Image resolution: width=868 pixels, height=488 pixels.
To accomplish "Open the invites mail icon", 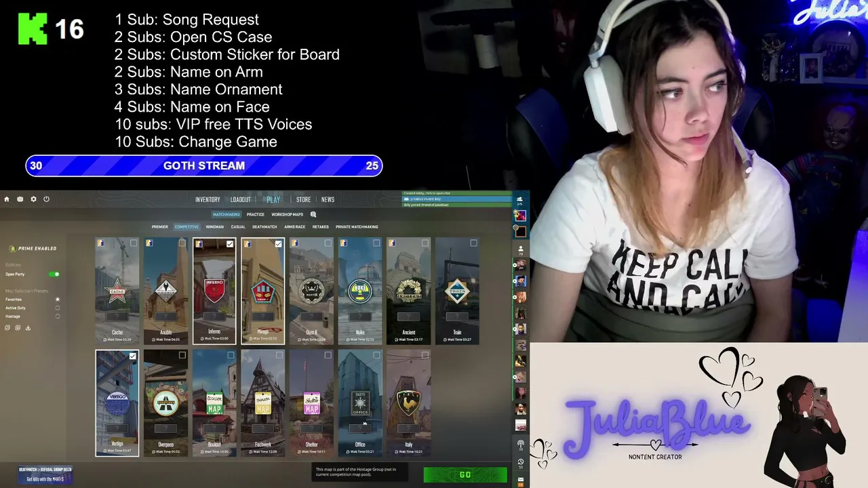I will (520, 481).
